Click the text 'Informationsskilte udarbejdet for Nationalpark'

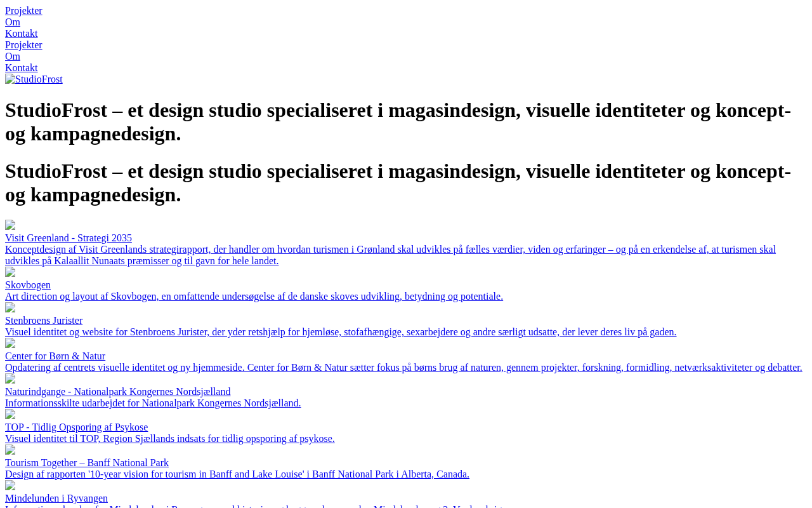pyautogui.click(x=153, y=403)
